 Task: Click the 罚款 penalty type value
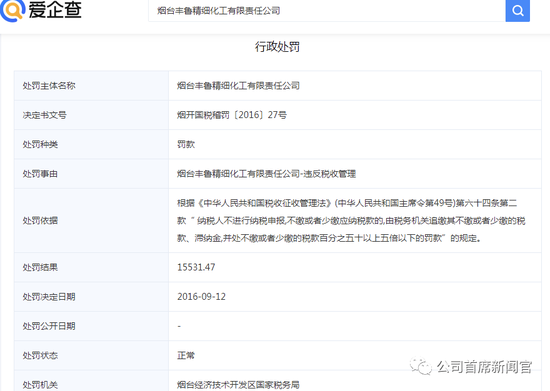point(186,144)
